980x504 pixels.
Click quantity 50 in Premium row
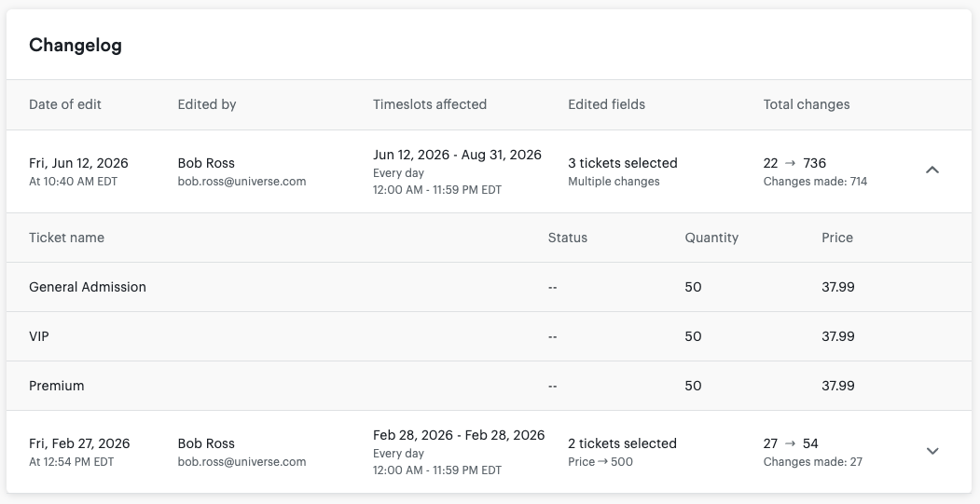[693, 386]
